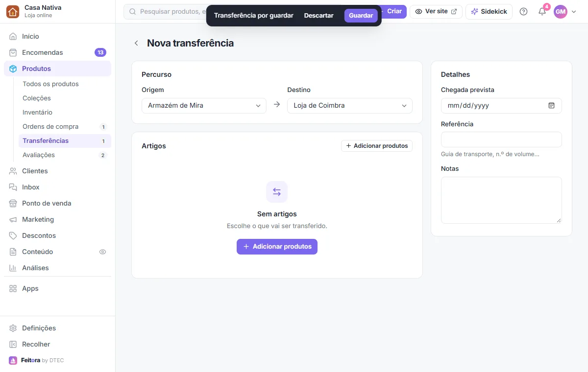Image resolution: width=588 pixels, height=372 pixels.
Task: Click the "Sem artigos" heading
Action: [277, 214]
